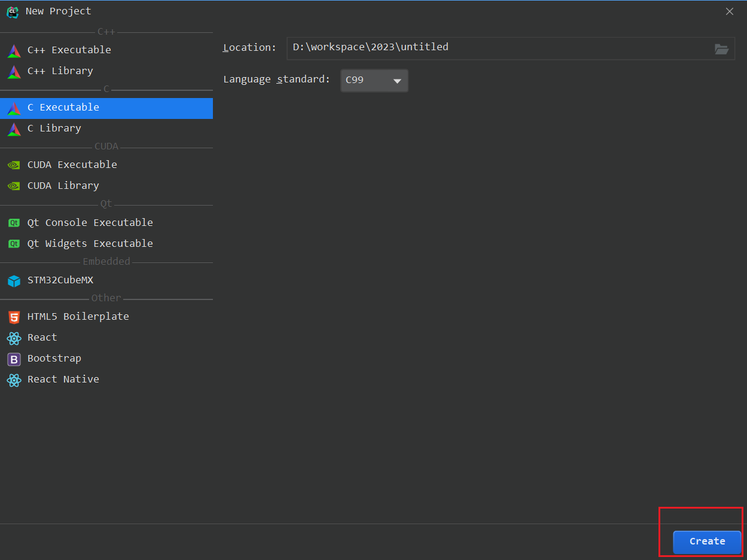Click the React atom icon
The height and width of the screenshot is (560, 747).
click(x=14, y=338)
